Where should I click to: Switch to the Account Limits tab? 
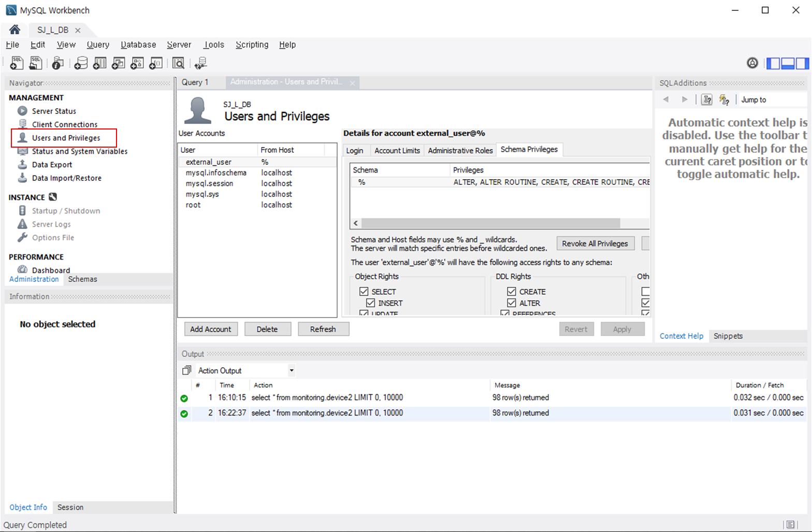[x=397, y=150]
